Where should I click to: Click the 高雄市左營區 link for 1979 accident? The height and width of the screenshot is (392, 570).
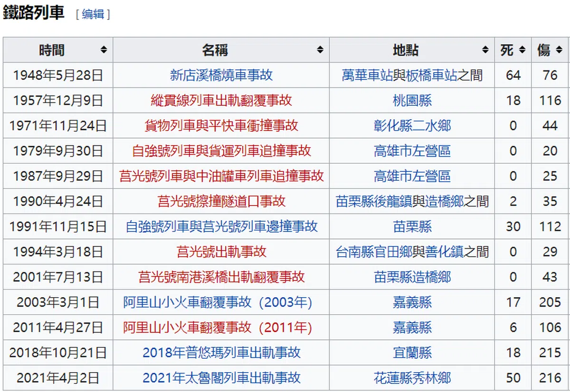point(412,151)
